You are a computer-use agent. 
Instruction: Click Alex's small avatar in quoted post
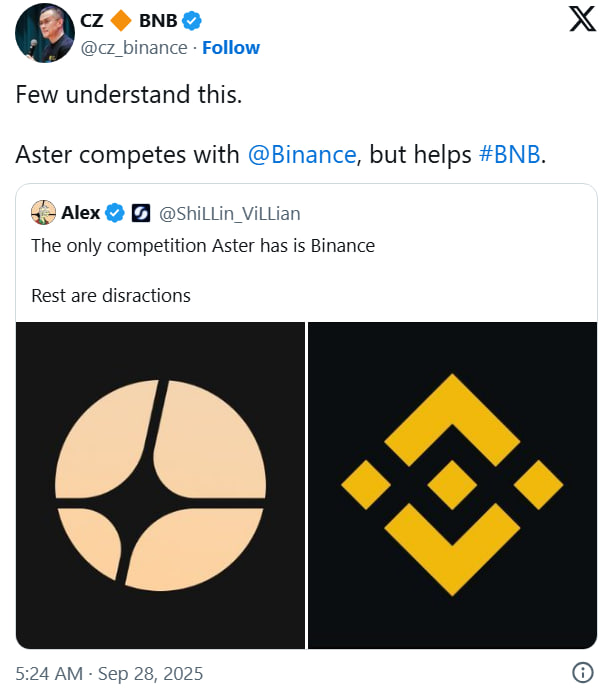43,213
